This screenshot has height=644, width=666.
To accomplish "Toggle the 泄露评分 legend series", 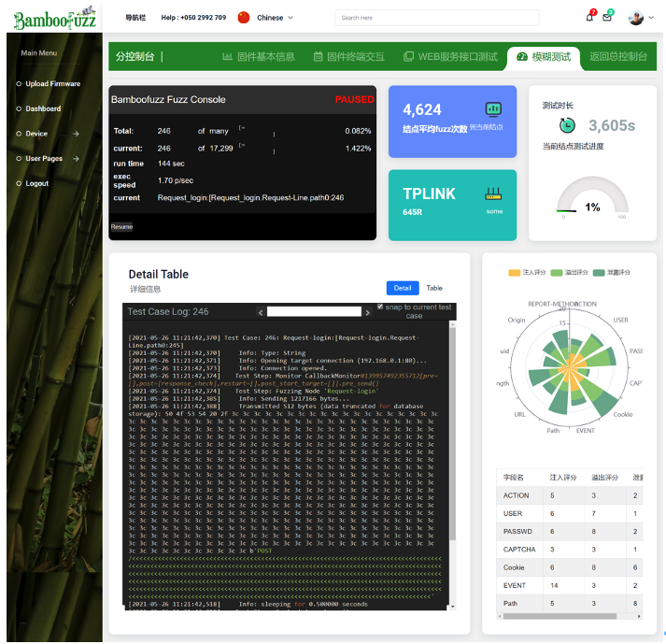I will point(612,273).
